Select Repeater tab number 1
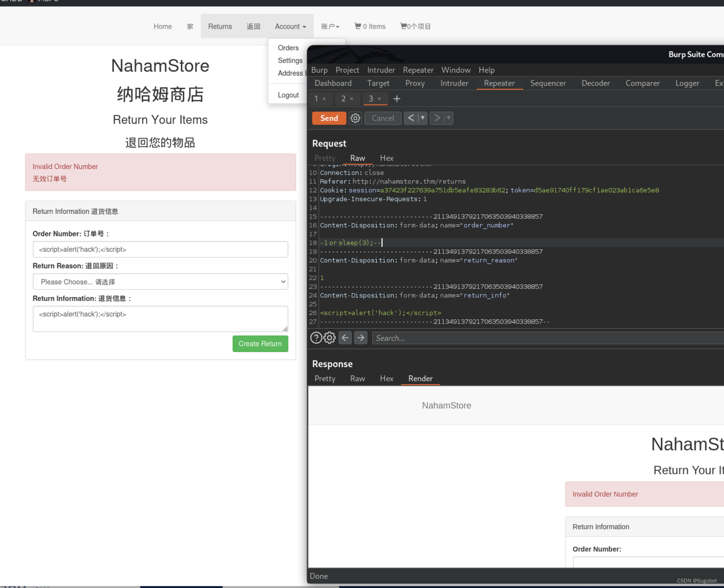Screen dimensions: 724x588 click(316, 99)
